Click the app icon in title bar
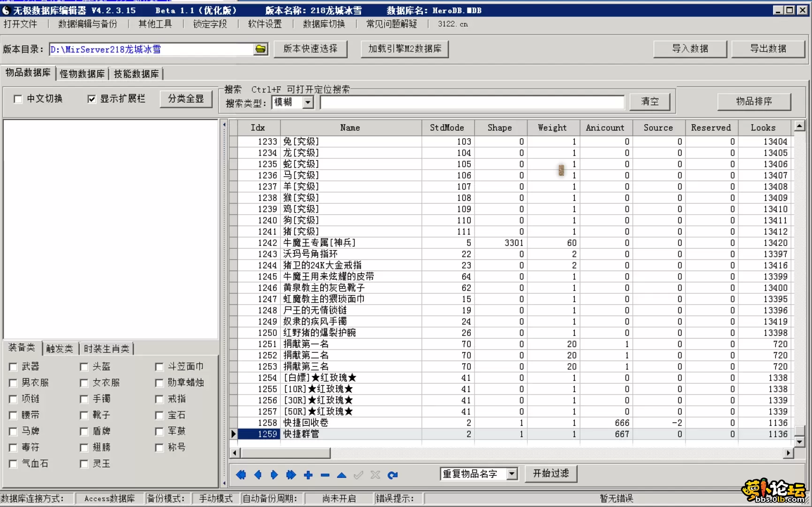This screenshot has height=507, width=812. tap(6, 10)
